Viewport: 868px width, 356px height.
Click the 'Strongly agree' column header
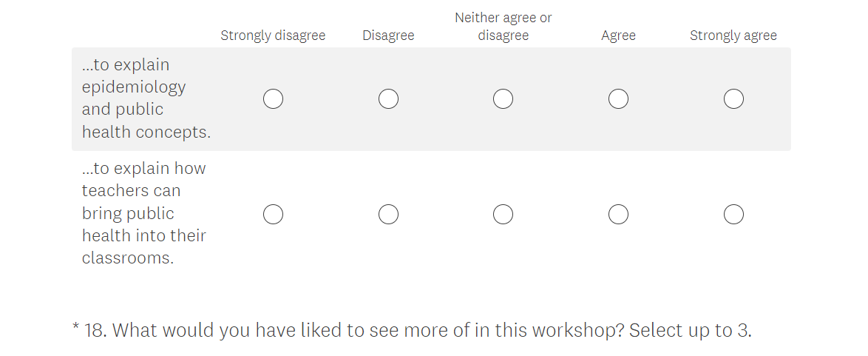tap(733, 36)
